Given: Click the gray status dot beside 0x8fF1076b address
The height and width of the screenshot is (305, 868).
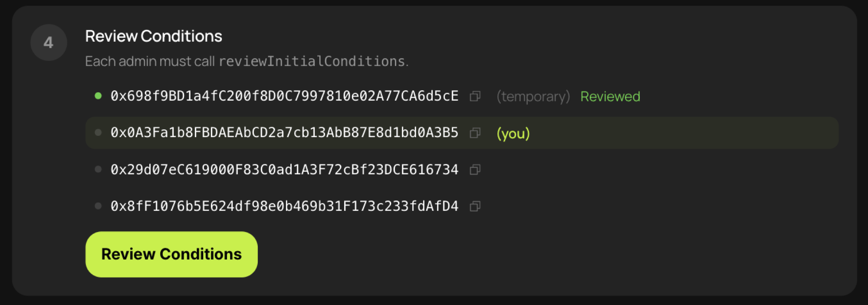Looking at the screenshot, I should 98,206.
